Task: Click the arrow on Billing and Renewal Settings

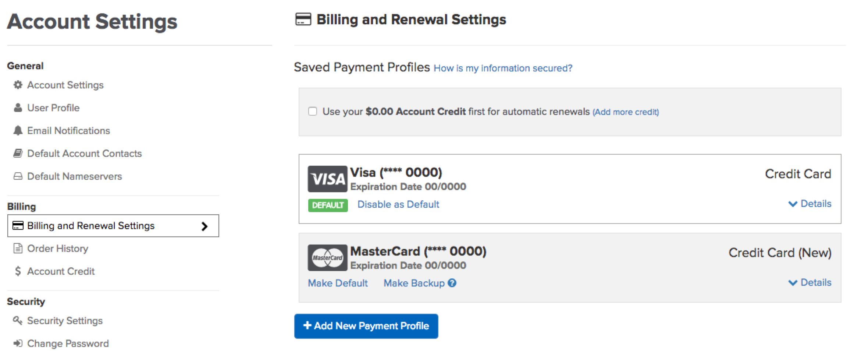Action: point(204,226)
